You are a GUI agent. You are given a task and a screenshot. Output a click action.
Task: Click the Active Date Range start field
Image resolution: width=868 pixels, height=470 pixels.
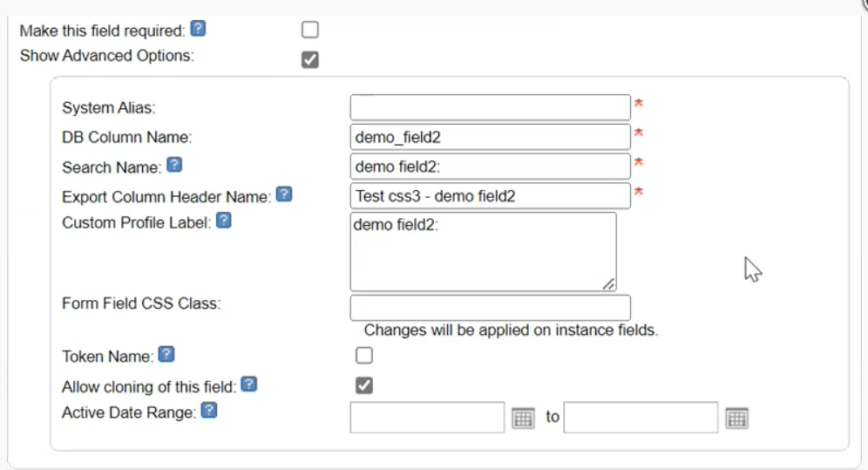click(x=427, y=417)
